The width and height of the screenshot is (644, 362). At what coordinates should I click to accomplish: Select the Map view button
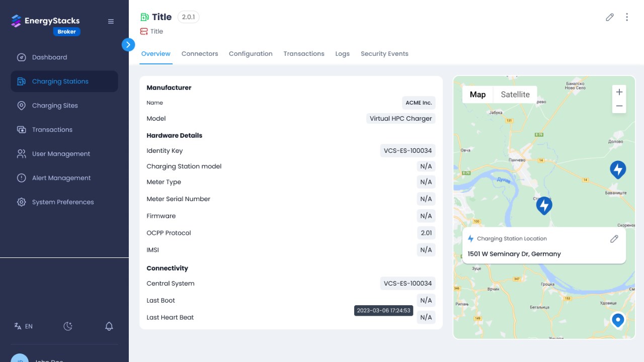tap(477, 95)
